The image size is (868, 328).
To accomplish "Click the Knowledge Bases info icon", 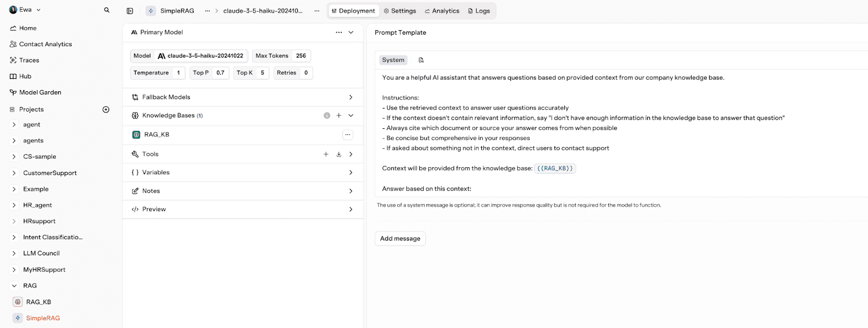I will pos(327,116).
